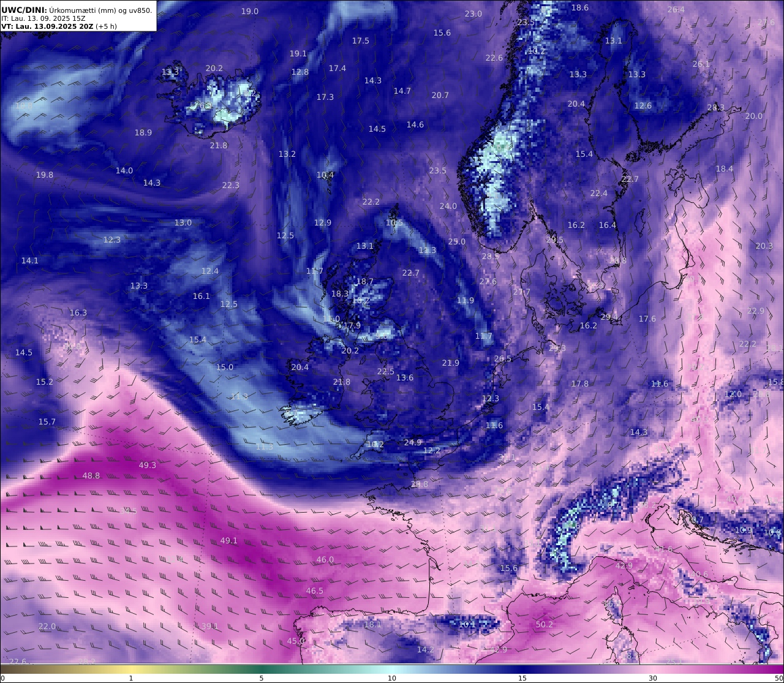
Task: Select the 18.9 value near Iceland
Action: (143, 133)
